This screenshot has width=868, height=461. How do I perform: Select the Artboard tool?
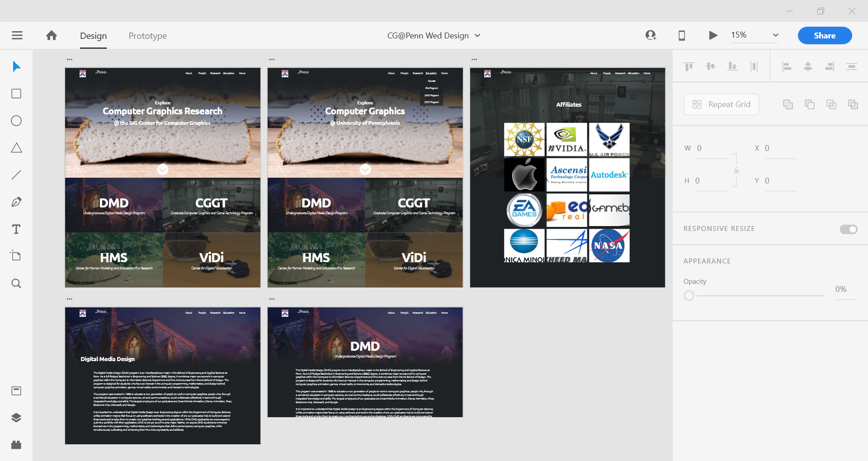pyautogui.click(x=16, y=255)
